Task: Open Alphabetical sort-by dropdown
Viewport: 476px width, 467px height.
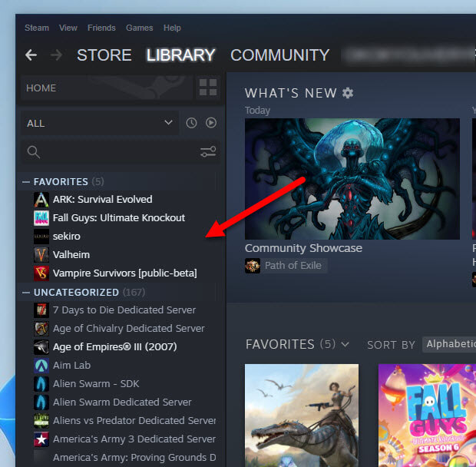Action: pos(449,344)
